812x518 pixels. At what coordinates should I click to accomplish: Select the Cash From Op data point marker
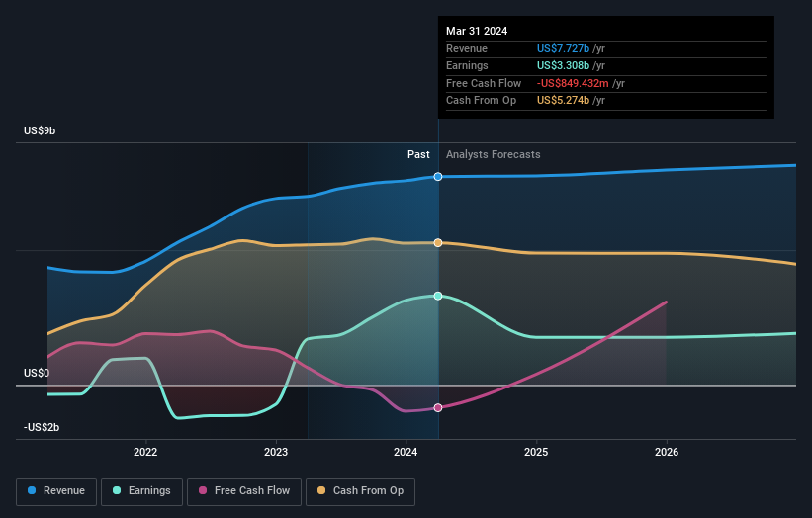point(438,243)
